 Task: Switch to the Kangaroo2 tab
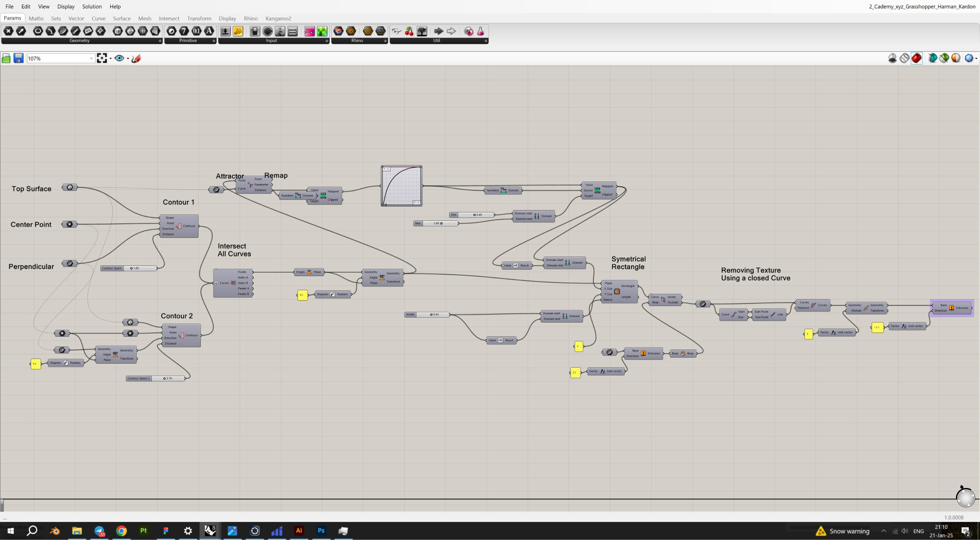[x=278, y=19]
